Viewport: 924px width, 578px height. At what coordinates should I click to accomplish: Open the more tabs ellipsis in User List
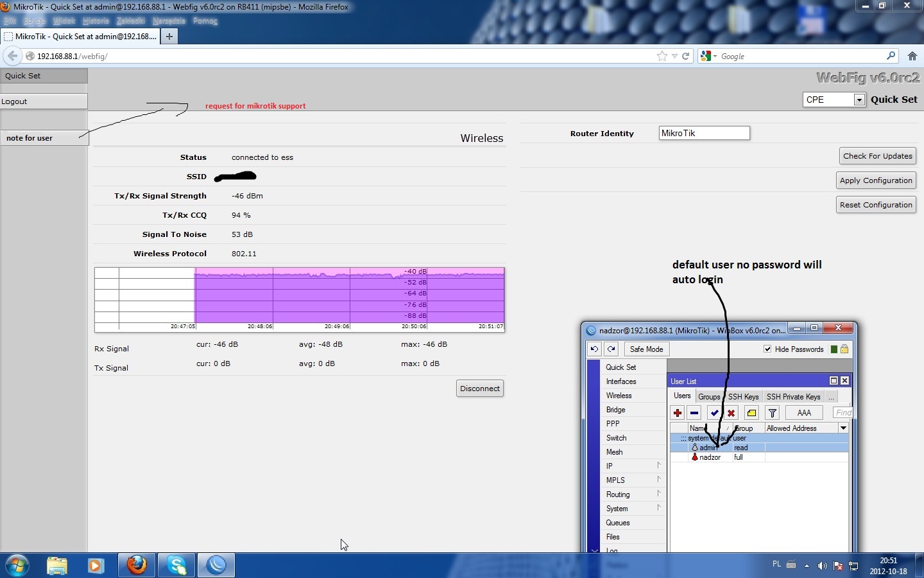[x=832, y=397]
